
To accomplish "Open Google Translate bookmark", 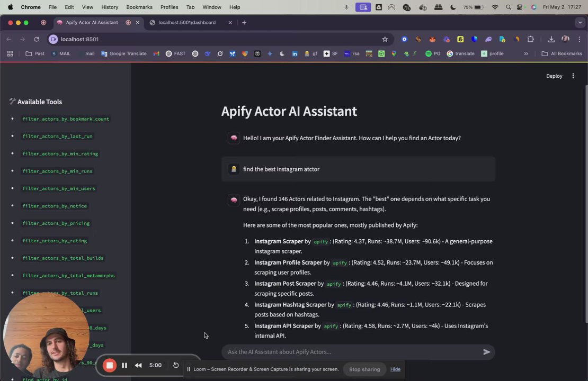I will pos(124,53).
